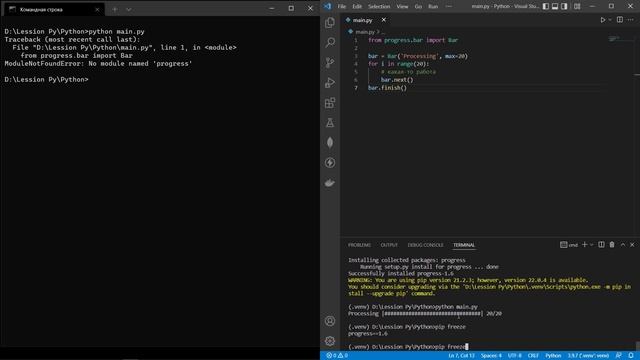The height and width of the screenshot is (360, 640).
Task: Open the Extensions view
Action: [330, 102]
